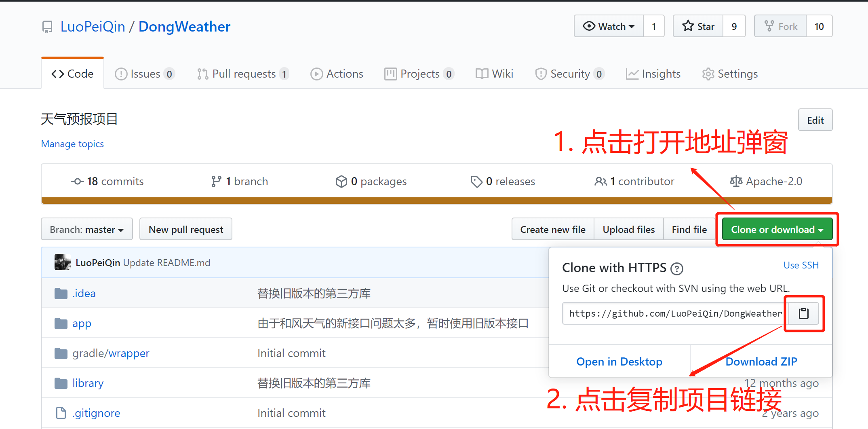Open the Security tab
The height and width of the screenshot is (429, 868).
coord(570,74)
